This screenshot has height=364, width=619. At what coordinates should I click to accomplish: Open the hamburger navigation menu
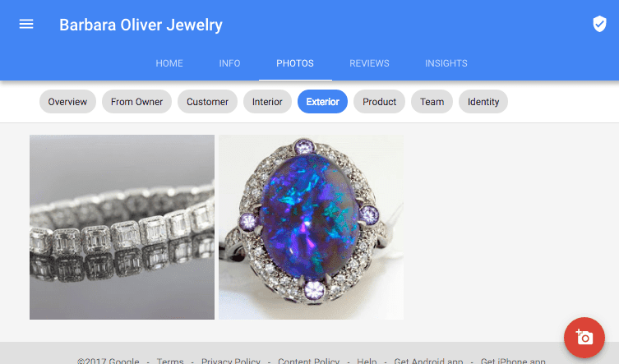(x=26, y=25)
